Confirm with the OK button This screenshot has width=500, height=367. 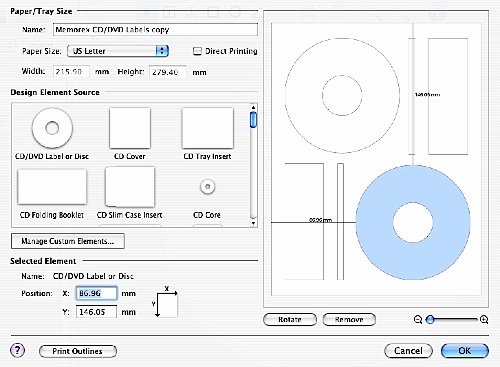click(465, 351)
